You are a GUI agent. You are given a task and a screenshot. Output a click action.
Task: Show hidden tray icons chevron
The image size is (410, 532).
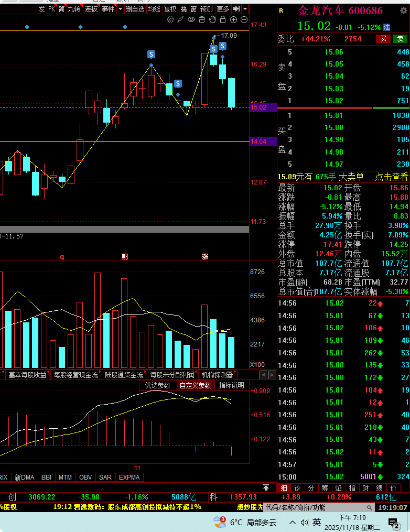click(x=293, y=523)
